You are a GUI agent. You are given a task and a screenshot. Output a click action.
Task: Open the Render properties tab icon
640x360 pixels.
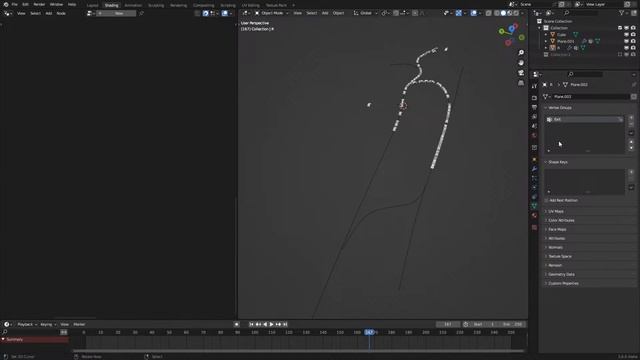[x=534, y=98]
